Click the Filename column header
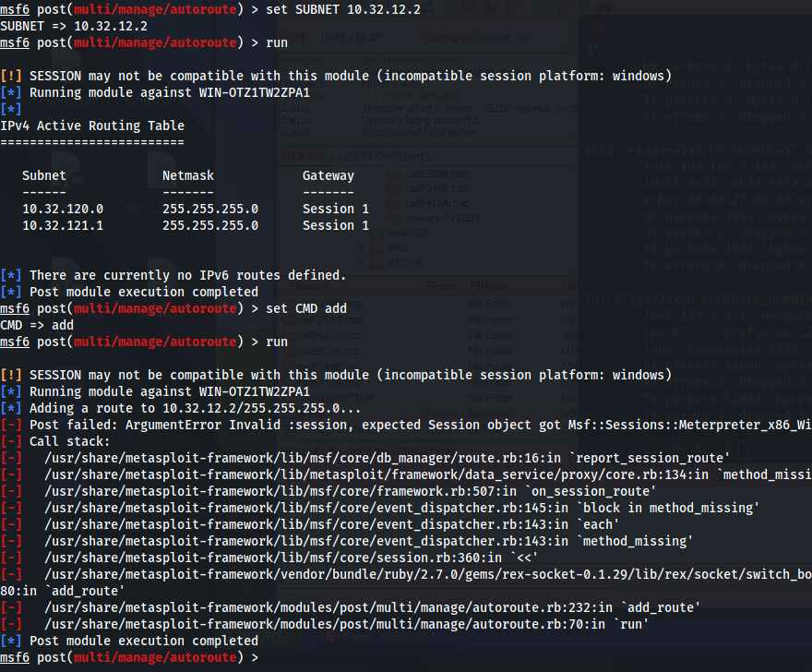 309,286
